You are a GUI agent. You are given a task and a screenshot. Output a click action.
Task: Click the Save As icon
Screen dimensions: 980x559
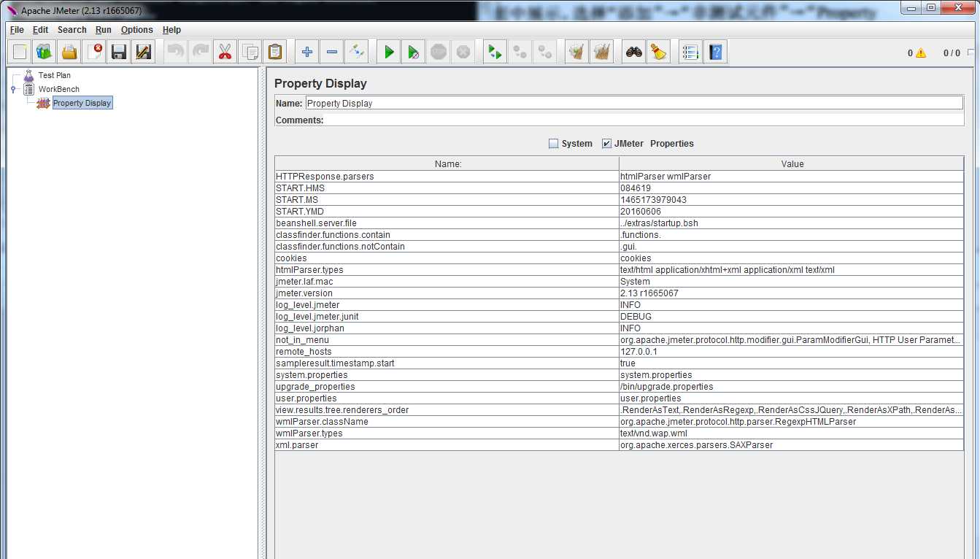pos(144,52)
